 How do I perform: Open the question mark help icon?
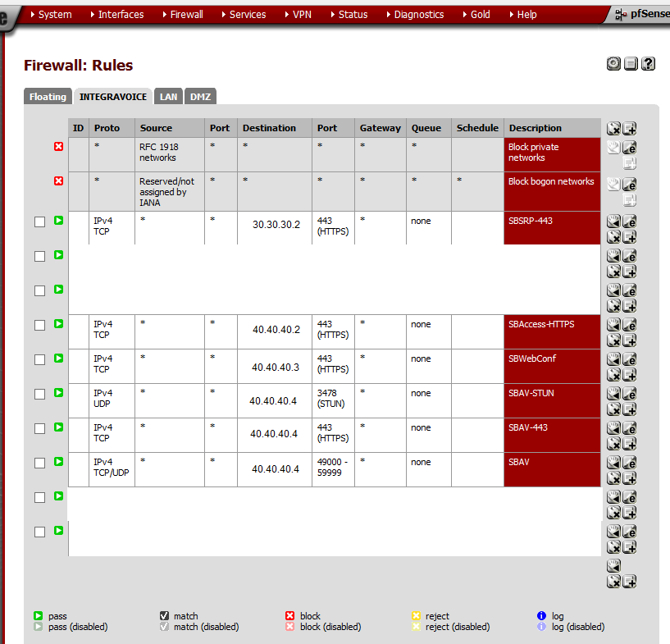coord(648,64)
